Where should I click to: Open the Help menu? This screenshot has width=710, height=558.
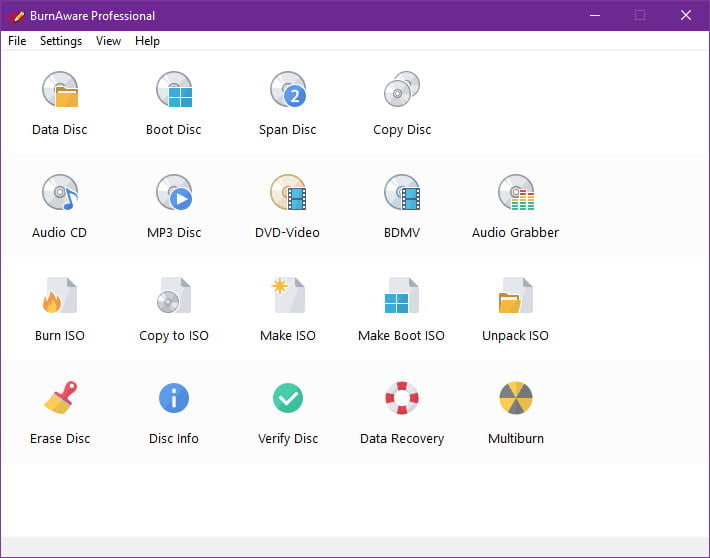[x=148, y=41]
